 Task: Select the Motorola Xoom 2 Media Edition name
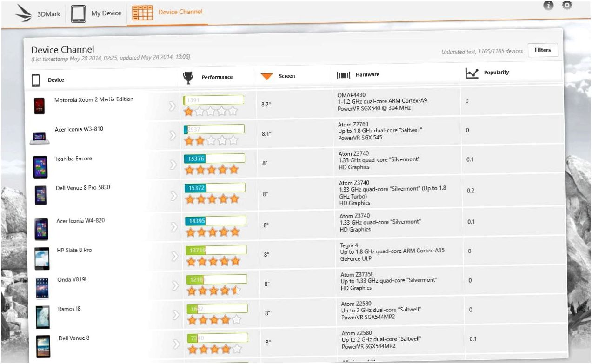point(94,99)
